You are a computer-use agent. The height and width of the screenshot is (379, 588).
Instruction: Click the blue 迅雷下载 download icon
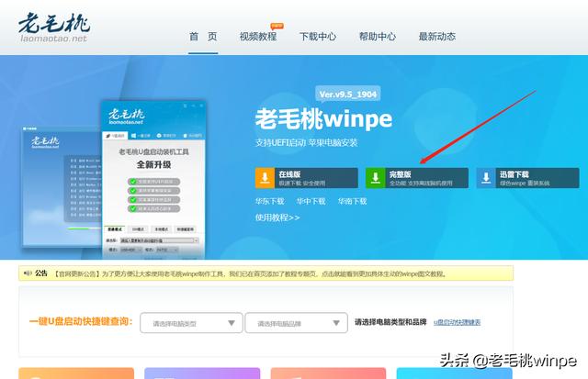[486, 178]
